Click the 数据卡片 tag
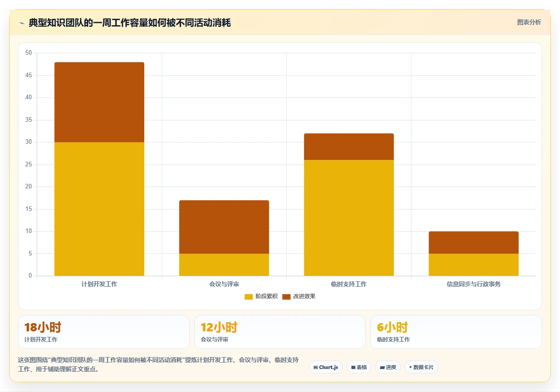This screenshot has width=560, height=392. point(421,367)
